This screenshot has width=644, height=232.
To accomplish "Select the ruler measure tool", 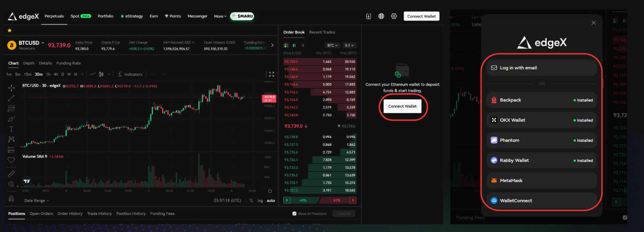I will click(11, 174).
